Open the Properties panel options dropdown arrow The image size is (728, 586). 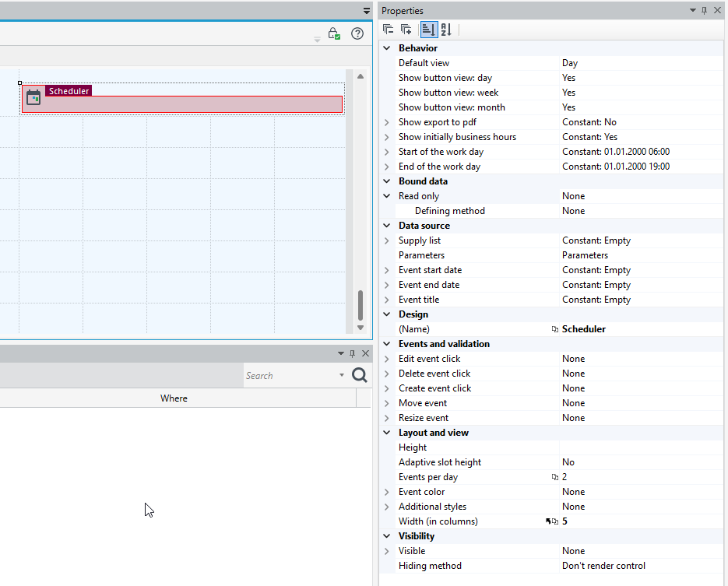pos(693,10)
